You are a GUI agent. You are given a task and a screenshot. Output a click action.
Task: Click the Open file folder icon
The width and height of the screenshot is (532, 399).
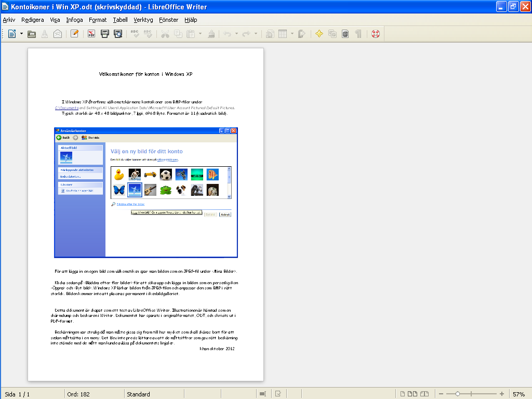[x=32, y=34]
